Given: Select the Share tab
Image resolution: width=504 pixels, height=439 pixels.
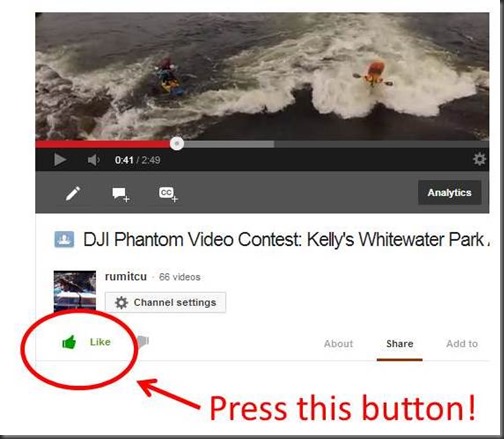Looking at the screenshot, I should (x=400, y=344).
